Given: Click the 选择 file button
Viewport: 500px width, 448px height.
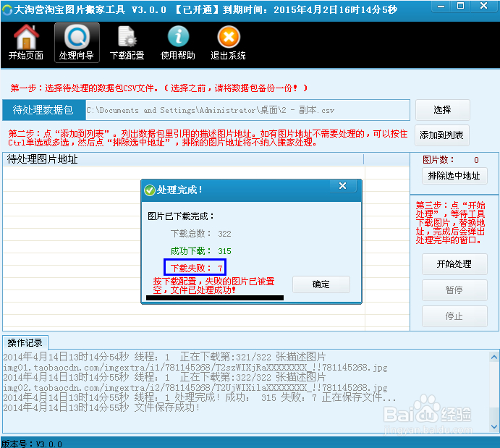Looking at the screenshot, I should [442, 110].
